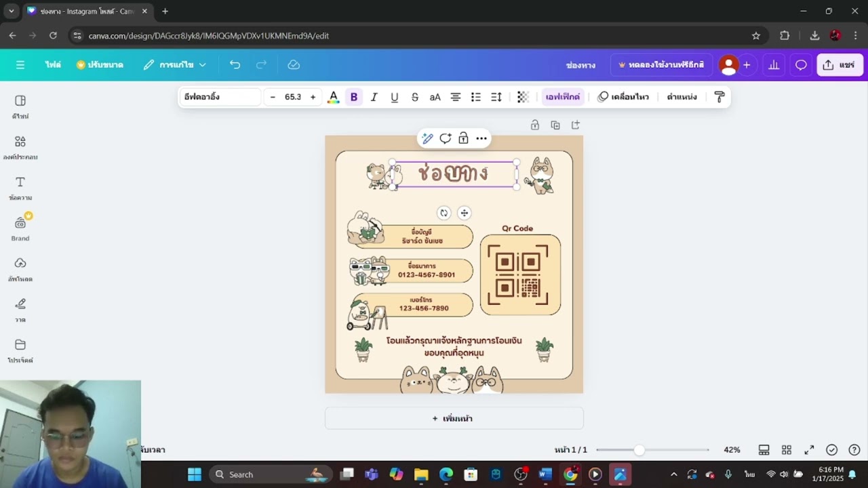Open File Explorer from taskbar
Image resolution: width=868 pixels, height=488 pixels.
(421, 474)
